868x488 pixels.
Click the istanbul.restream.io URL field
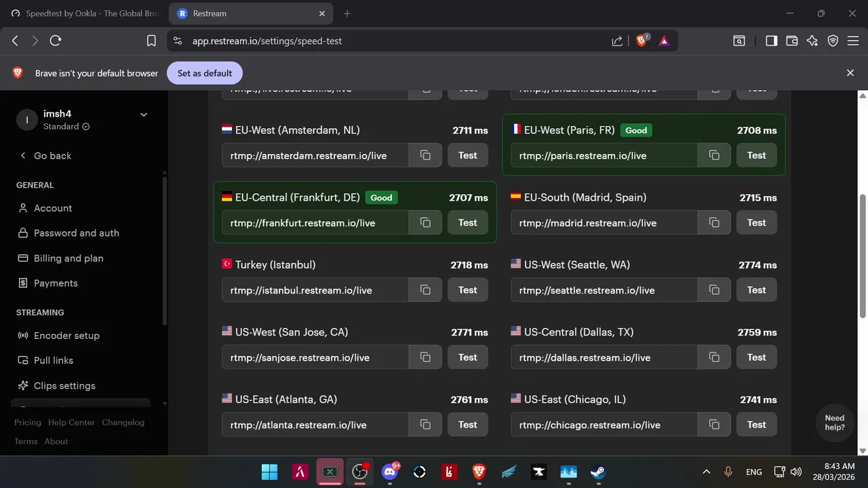point(315,290)
